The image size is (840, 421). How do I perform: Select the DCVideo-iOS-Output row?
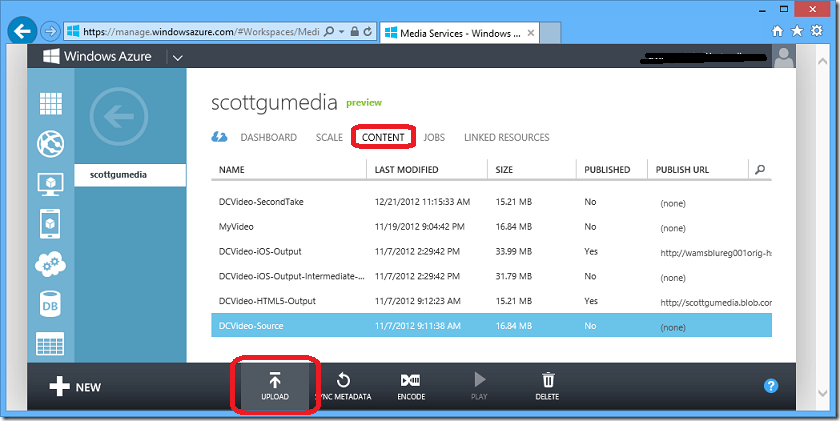click(491, 251)
